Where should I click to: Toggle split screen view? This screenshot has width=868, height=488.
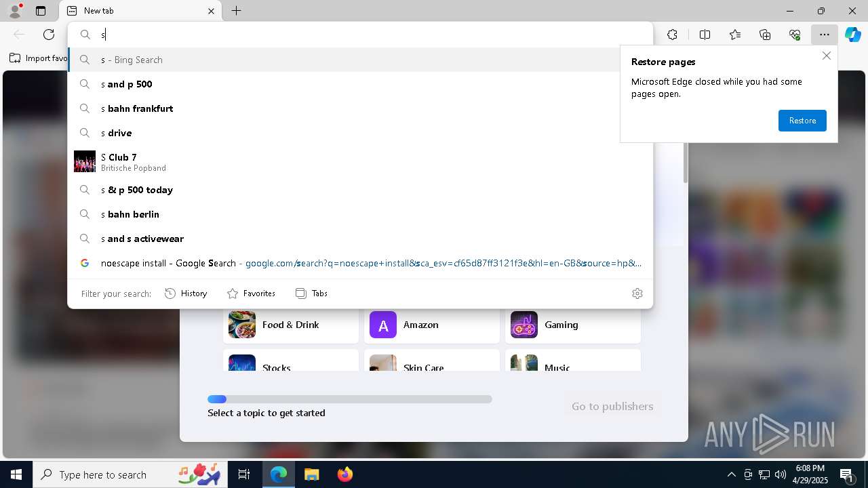click(x=705, y=35)
